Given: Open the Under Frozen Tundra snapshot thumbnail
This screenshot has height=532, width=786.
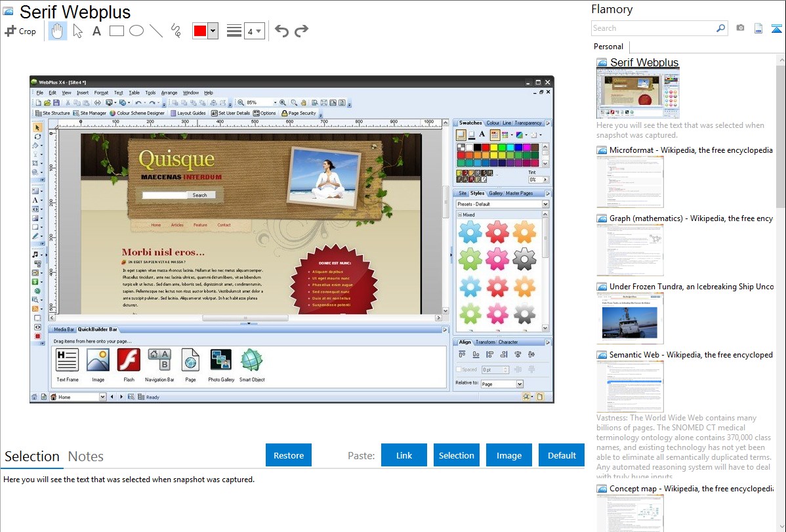Looking at the screenshot, I should (x=630, y=318).
